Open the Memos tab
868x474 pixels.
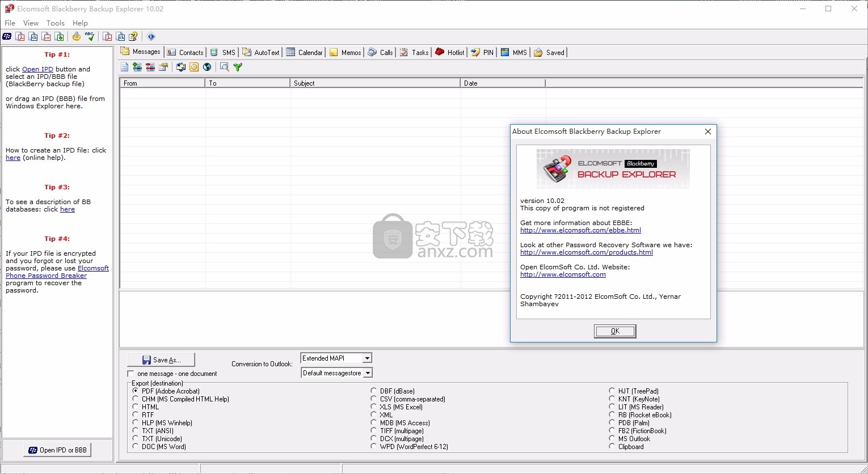(345, 52)
